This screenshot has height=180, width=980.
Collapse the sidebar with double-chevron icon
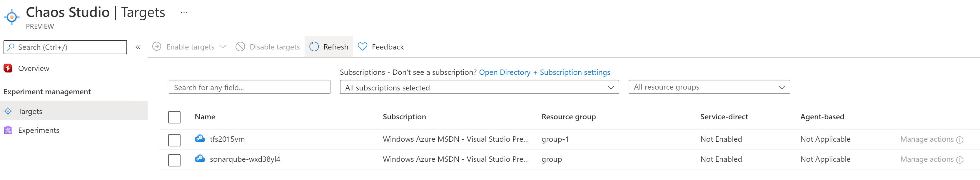point(138,47)
